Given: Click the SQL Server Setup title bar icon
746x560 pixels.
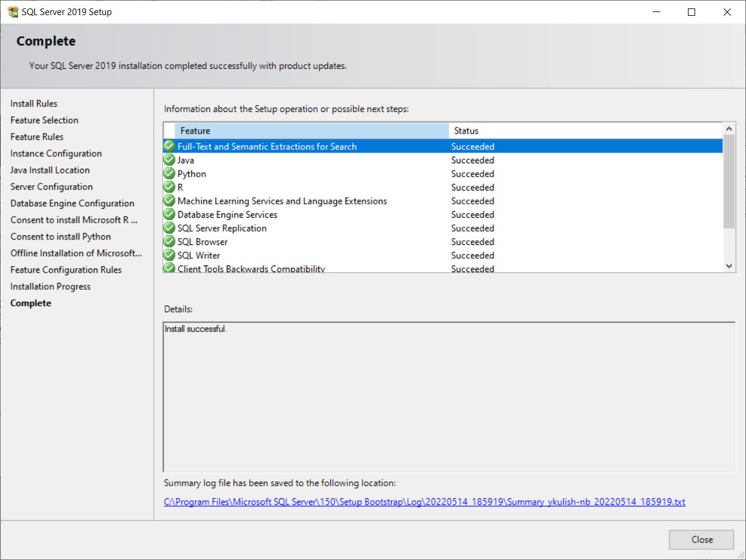Looking at the screenshot, I should 13,12.
